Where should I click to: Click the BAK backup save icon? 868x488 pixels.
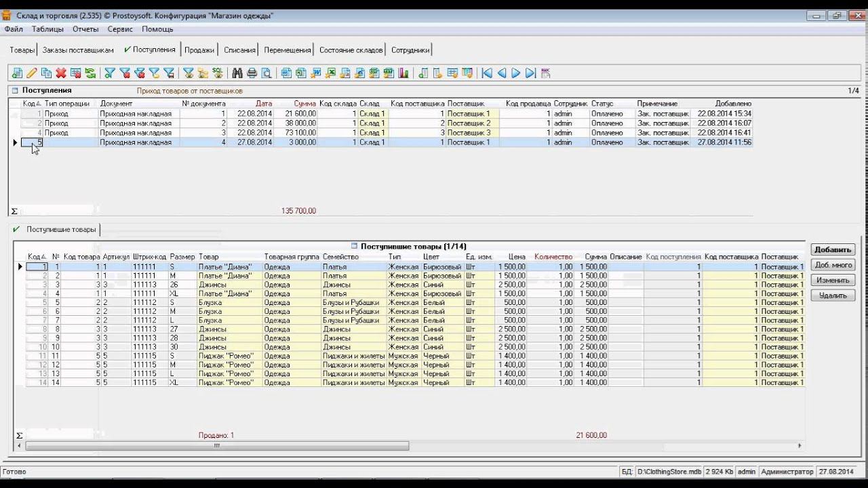[x=546, y=73]
